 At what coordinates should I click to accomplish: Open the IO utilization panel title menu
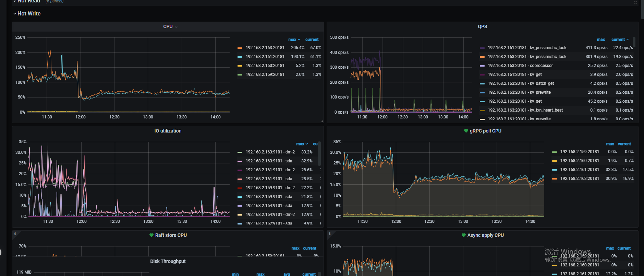click(168, 131)
